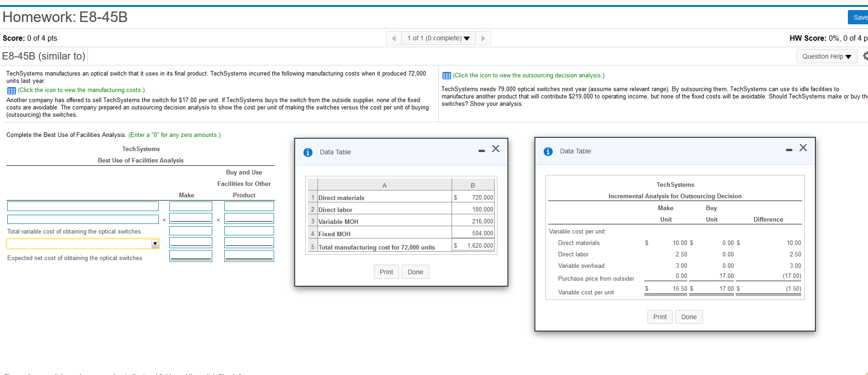Close the outsourcing decision Data Table
This screenshot has height=375, width=868.
803,148
